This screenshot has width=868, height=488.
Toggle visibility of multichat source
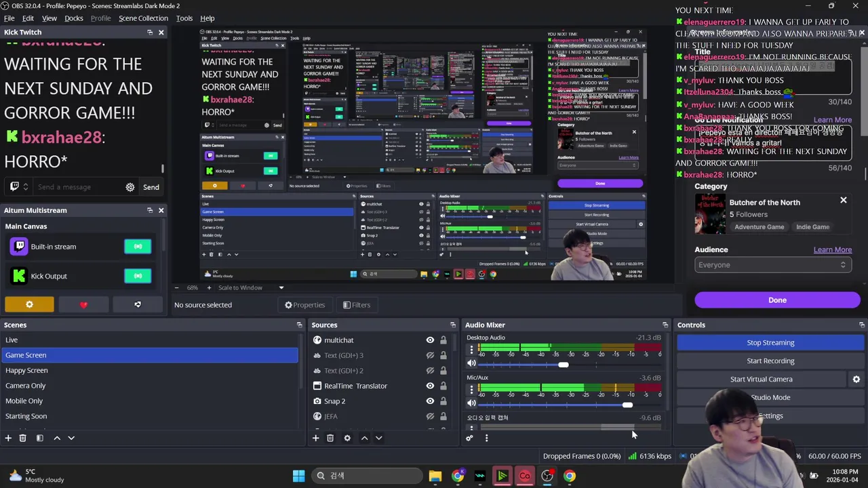point(430,340)
